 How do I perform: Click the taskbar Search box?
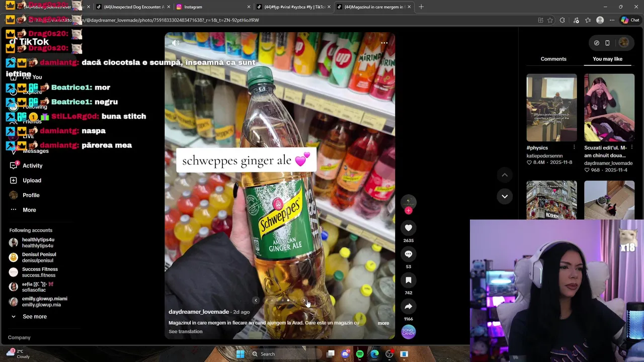point(285,354)
